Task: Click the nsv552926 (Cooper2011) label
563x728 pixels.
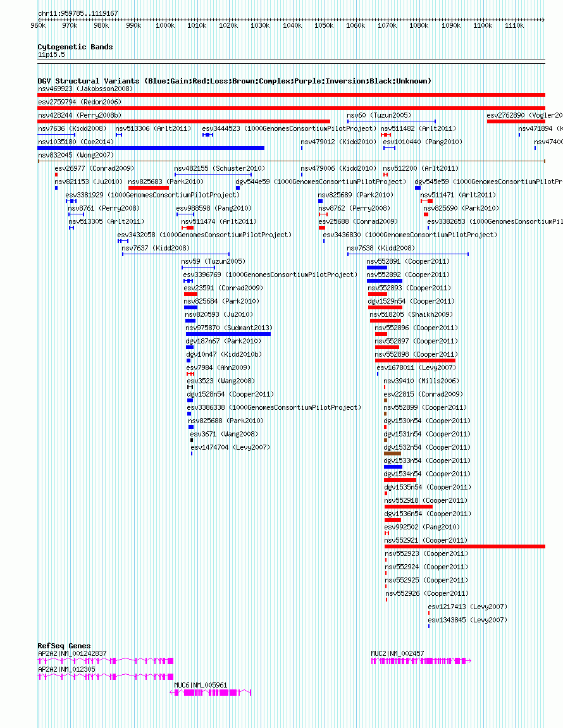Action: [428, 593]
